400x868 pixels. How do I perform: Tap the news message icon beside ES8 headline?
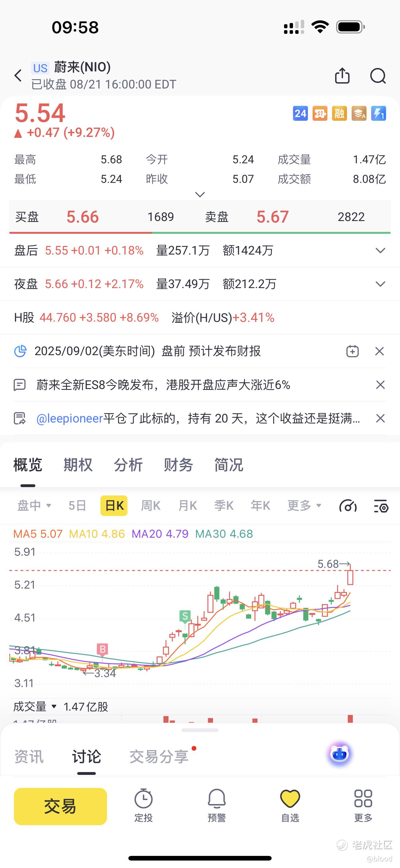tap(20, 384)
